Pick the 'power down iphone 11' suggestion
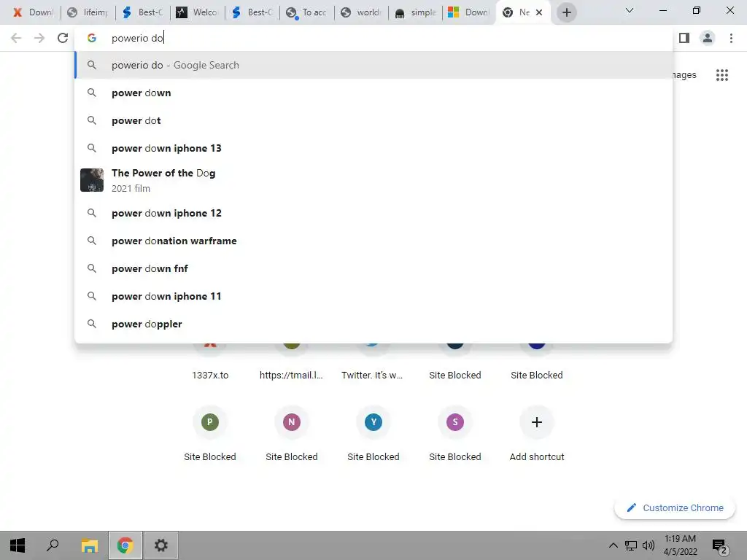Screen dimensions: 747x560 pos(373,296)
